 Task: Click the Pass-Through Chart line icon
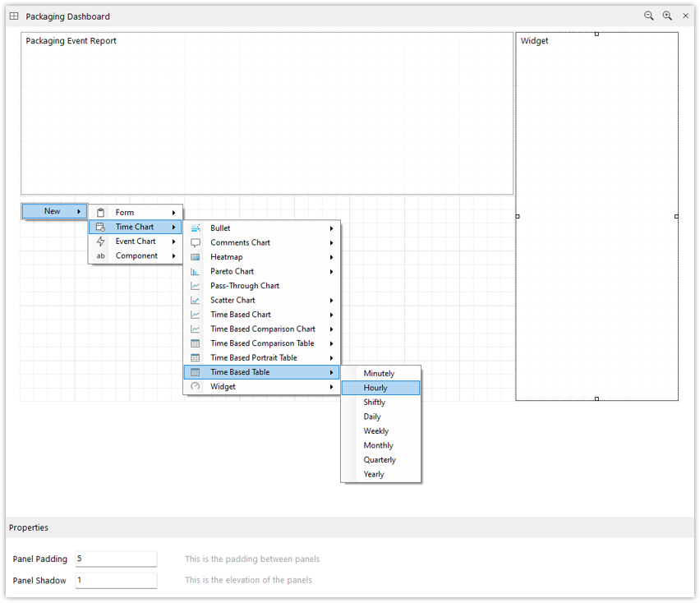196,286
